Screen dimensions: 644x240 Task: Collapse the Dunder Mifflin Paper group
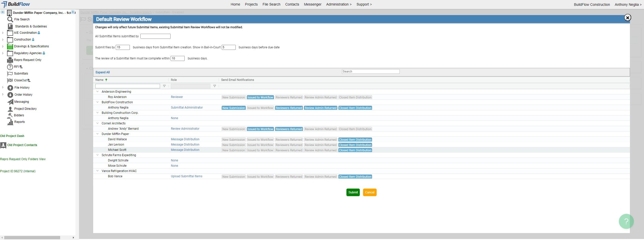[x=98, y=134]
